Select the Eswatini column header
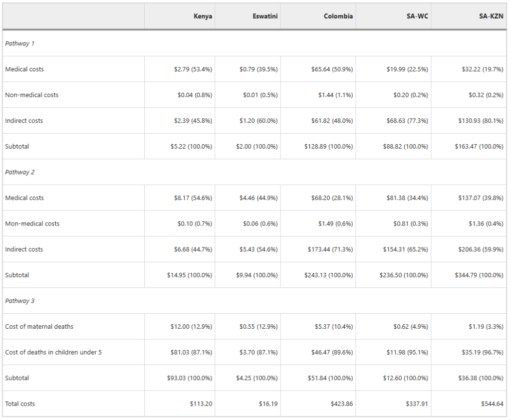 [x=265, y=16]
